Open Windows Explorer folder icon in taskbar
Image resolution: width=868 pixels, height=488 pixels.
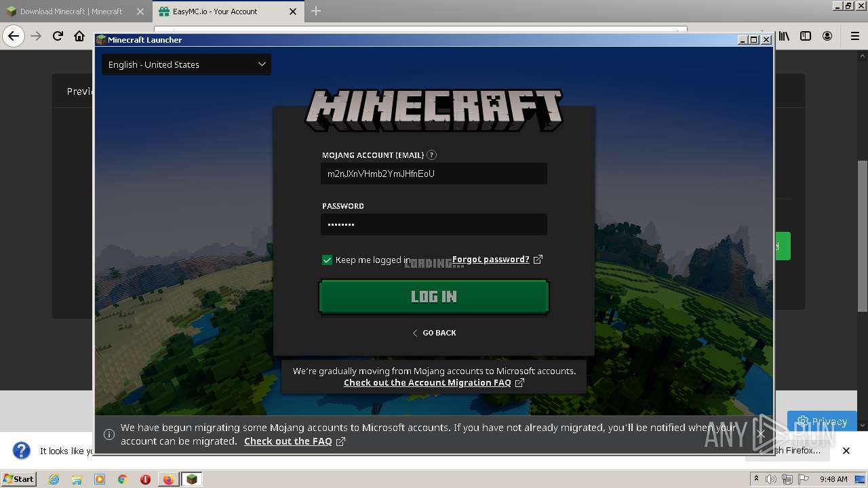point(77,479)
